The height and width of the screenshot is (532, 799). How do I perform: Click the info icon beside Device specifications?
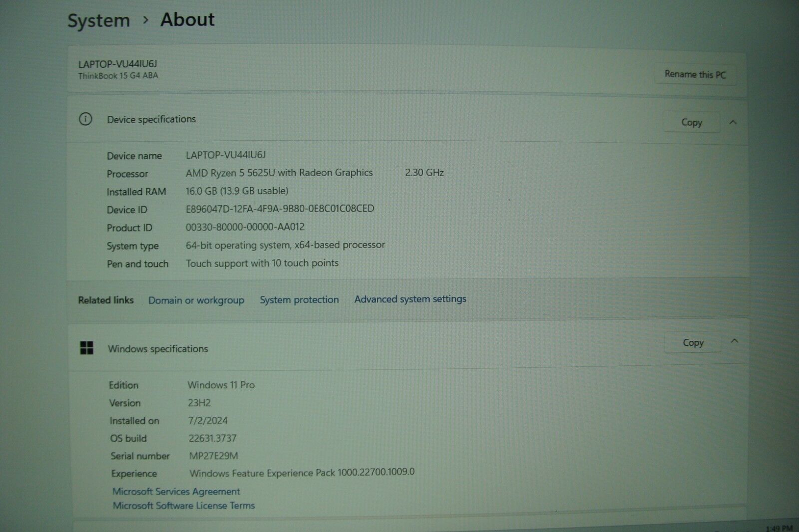(85, 119)
